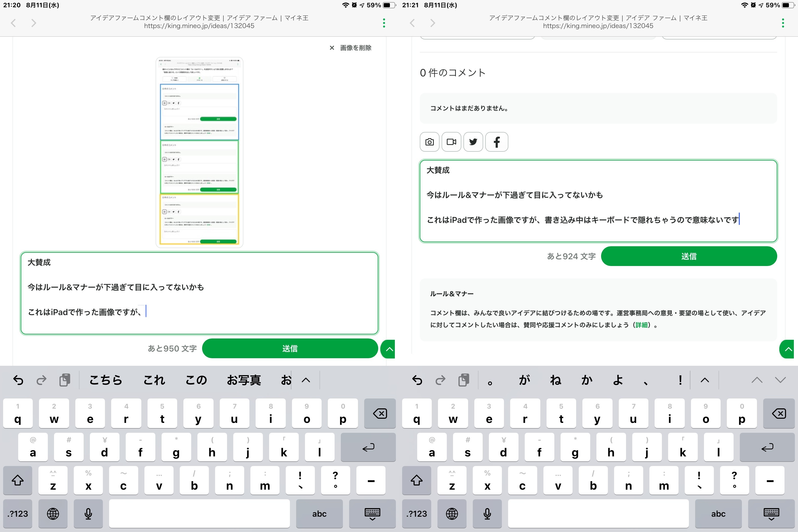The height and width of the screenshot is (532, 798).
Task: Click the camera photo upload icon
Action: (x=430, y=142)
